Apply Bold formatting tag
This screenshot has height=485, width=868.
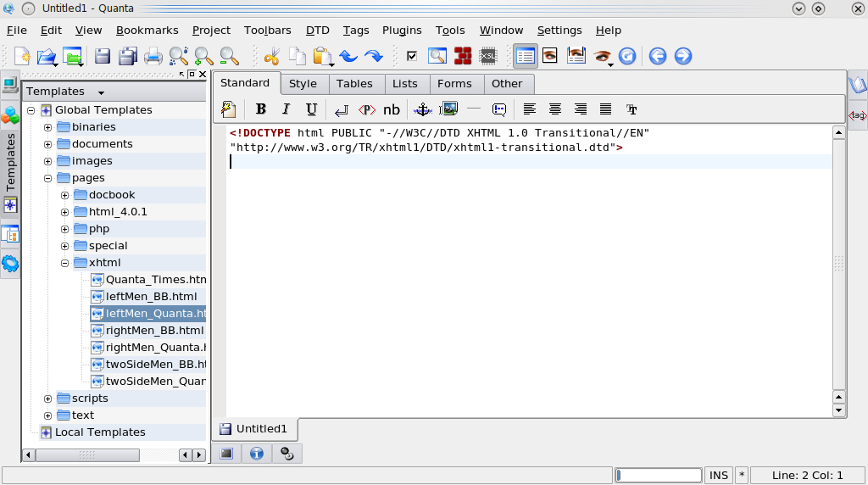point(261,109)
